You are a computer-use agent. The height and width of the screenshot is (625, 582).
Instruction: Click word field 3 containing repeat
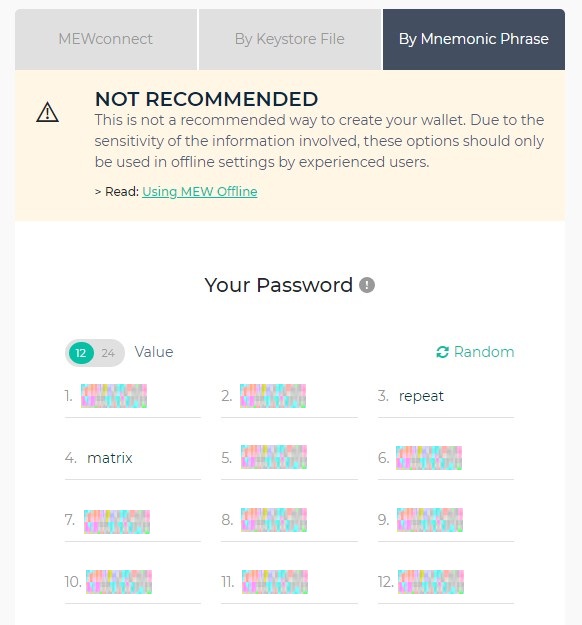pos(446,396)
